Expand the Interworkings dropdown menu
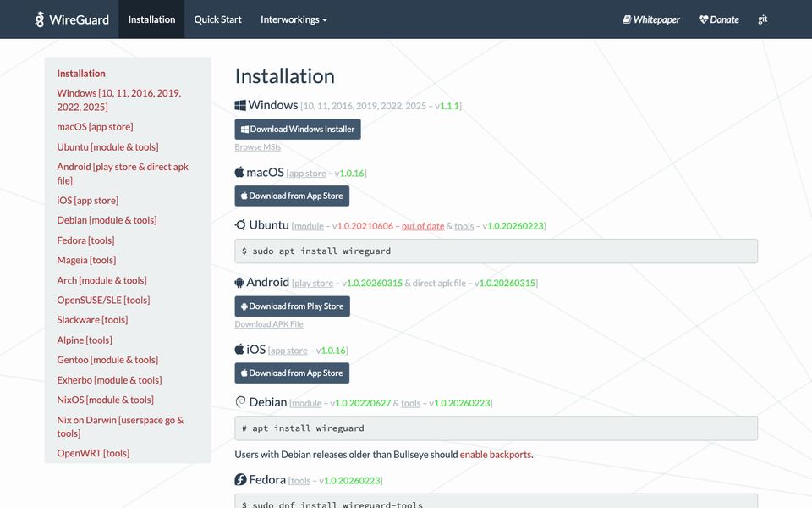The image size is (812, 508). [x=294, y=19]
